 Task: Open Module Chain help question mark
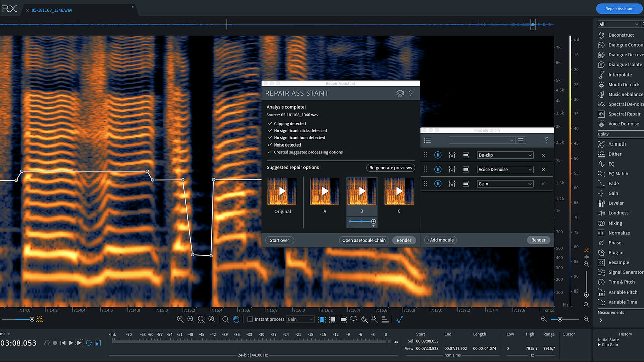(x=547, y=140)
